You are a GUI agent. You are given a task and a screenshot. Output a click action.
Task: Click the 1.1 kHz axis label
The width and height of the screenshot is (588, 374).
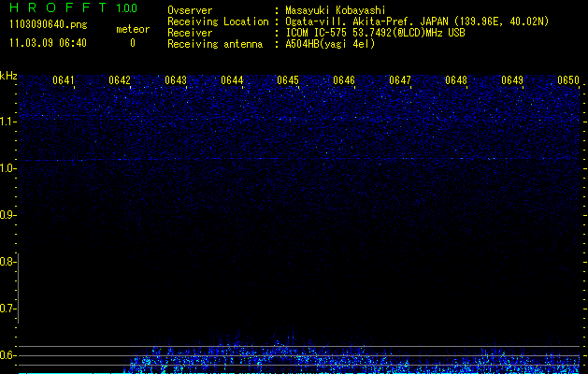tap(7, 122)
